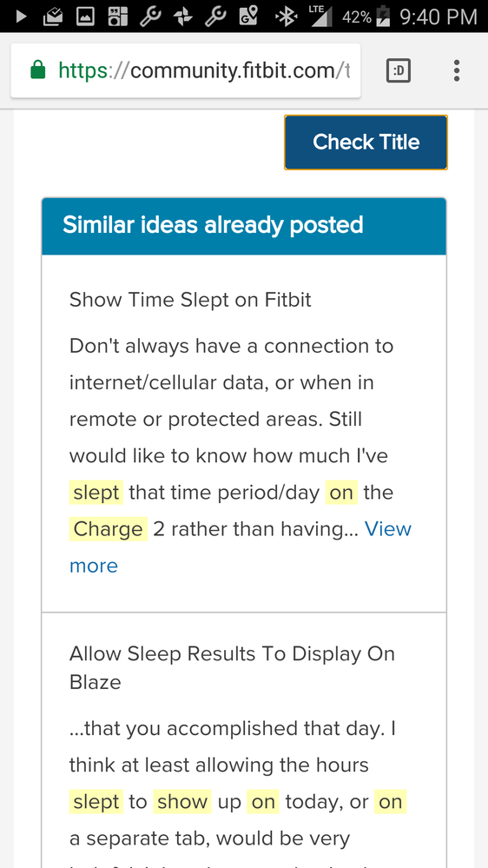Image resolution: width=488 pixels, height=868 pixels.
Task: Tap the picture notification icon
Action: 84,17
